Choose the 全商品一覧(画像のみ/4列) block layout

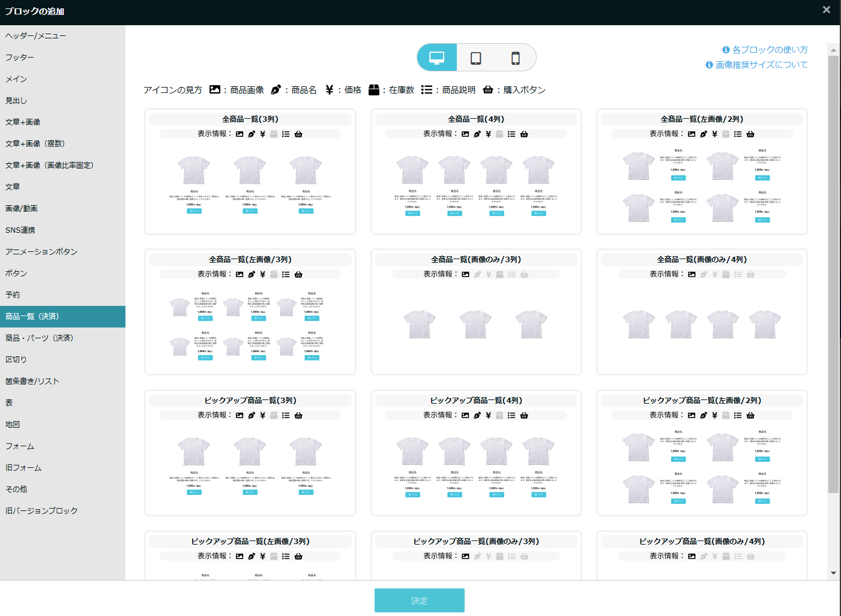coord(702,312)
